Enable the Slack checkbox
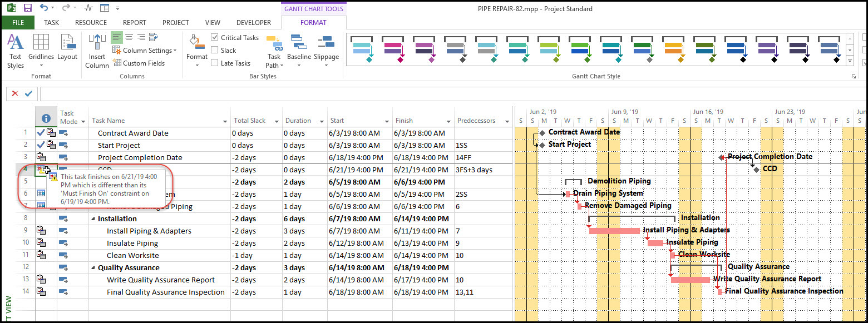This screenshot has width=868, height=323. click(215, 50)
